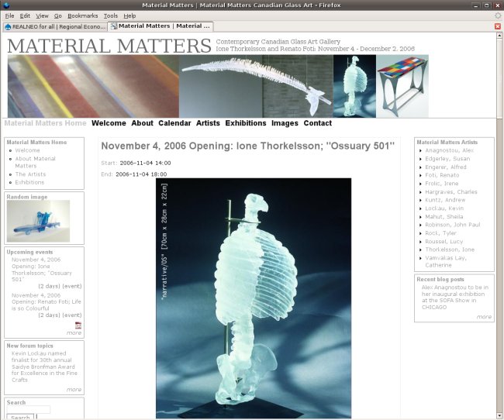This screenshot has height=420, width=504.
Task: Click the calendar icon under Upcoming events
Action: 78,325
